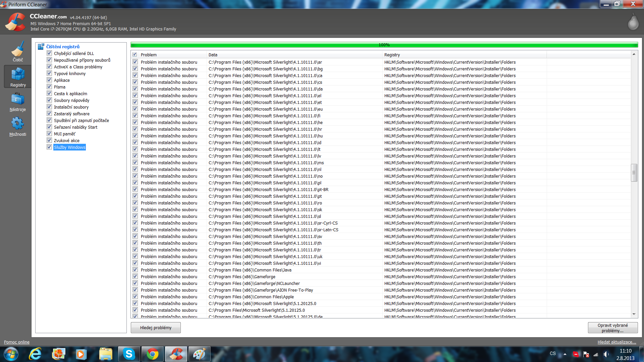Toggle Nepoužívané přípony souborů checkbox
Image resolution: width=644 pixels, height=362 pixels.
click(49, 60)
